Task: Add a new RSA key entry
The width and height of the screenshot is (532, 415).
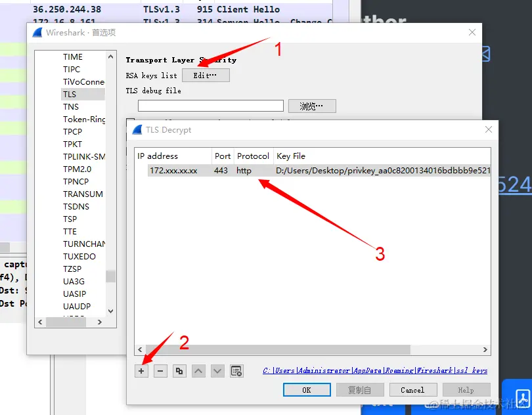Action: point(141,371)
